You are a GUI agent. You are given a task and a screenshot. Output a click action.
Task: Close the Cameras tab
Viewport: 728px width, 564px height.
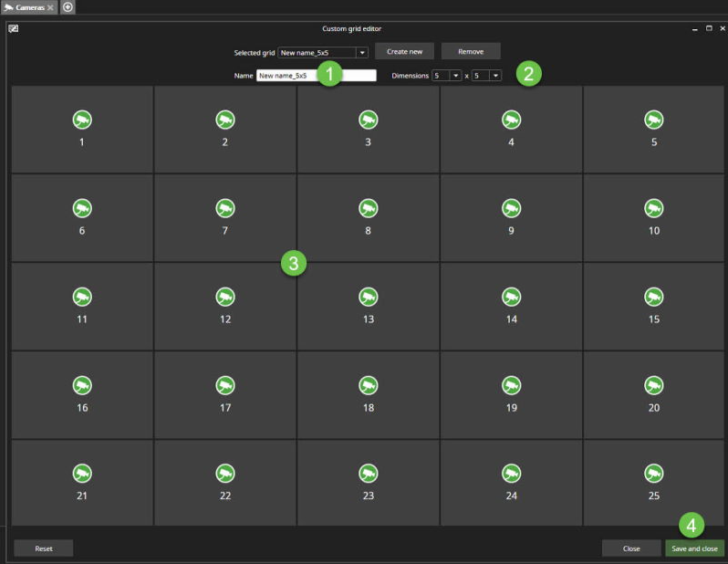coord(50,7)
